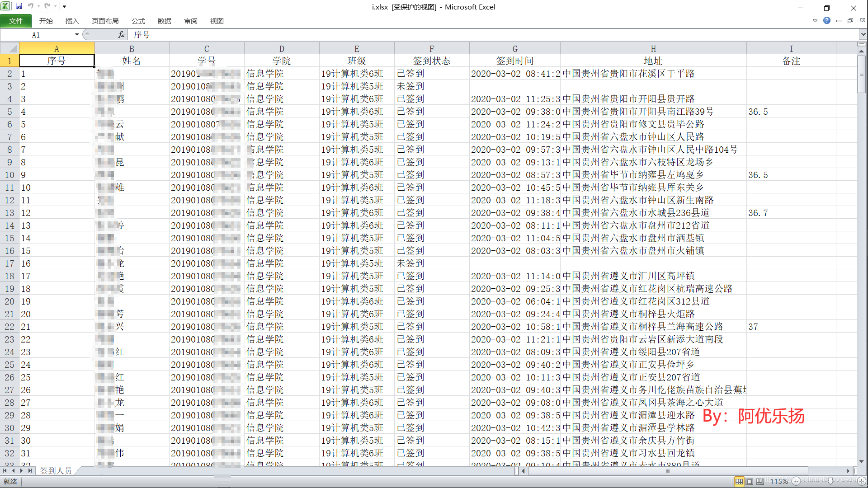Click the horizontal scrollbar thumb
Screen dimensions: 868x488
[668, 471]
